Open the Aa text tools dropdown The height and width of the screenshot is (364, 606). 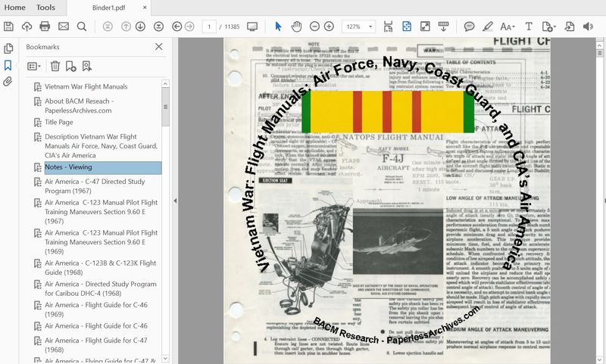(507, 26)
